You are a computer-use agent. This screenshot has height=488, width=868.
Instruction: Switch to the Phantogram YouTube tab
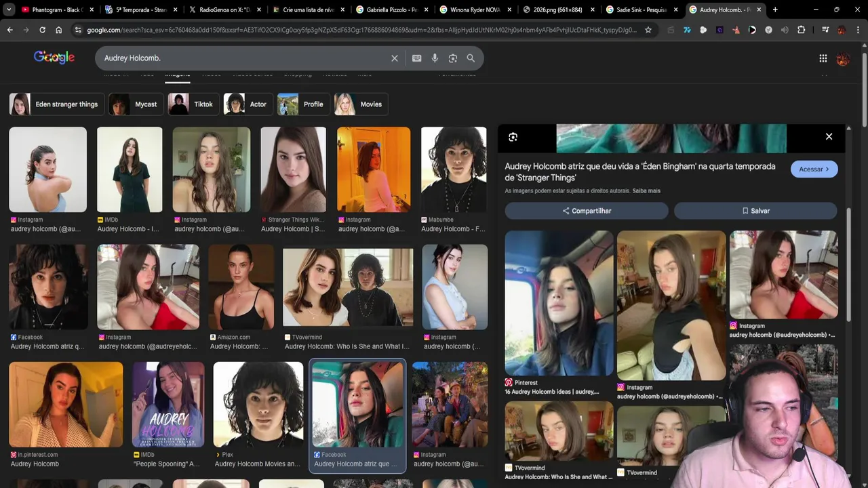[58, 9]
